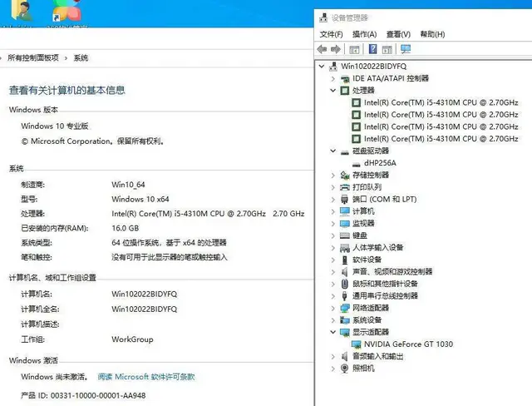The height and width of the screenshot is (406, 532).
Task: Select the 照相机 camera icon
Action: [345, 369]
